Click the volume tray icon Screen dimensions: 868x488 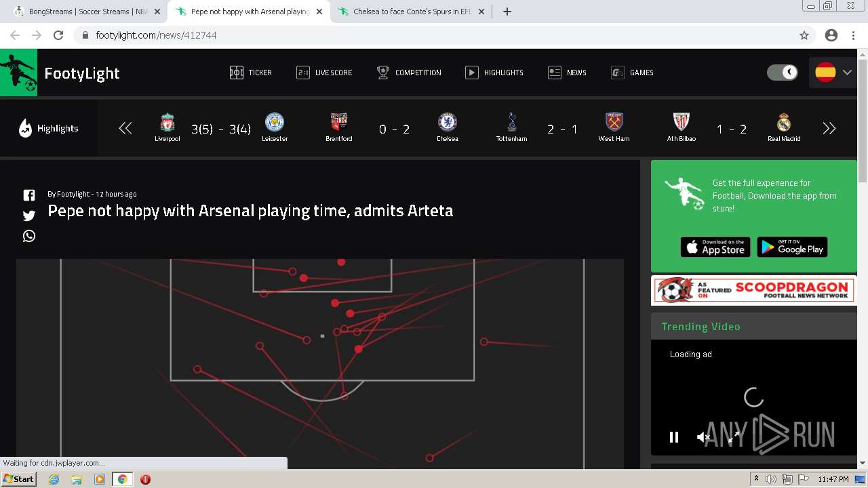(771, 479)
